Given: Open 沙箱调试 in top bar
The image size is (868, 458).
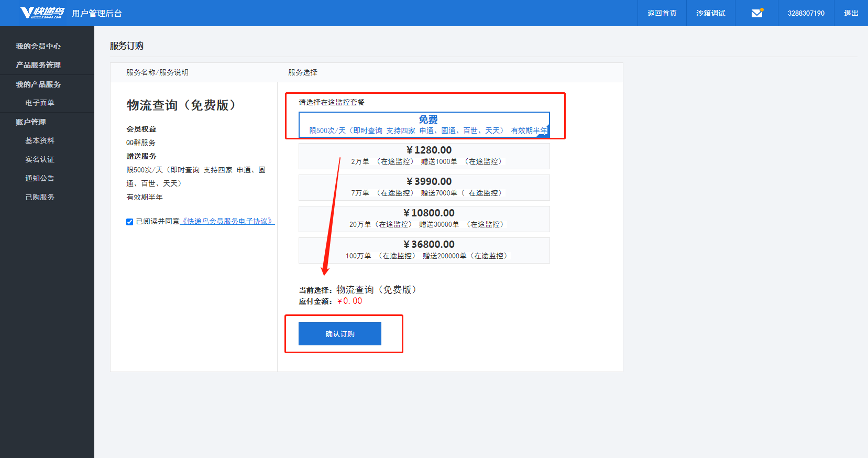Looking at the screenshot, I should click(x=710, y=13).
